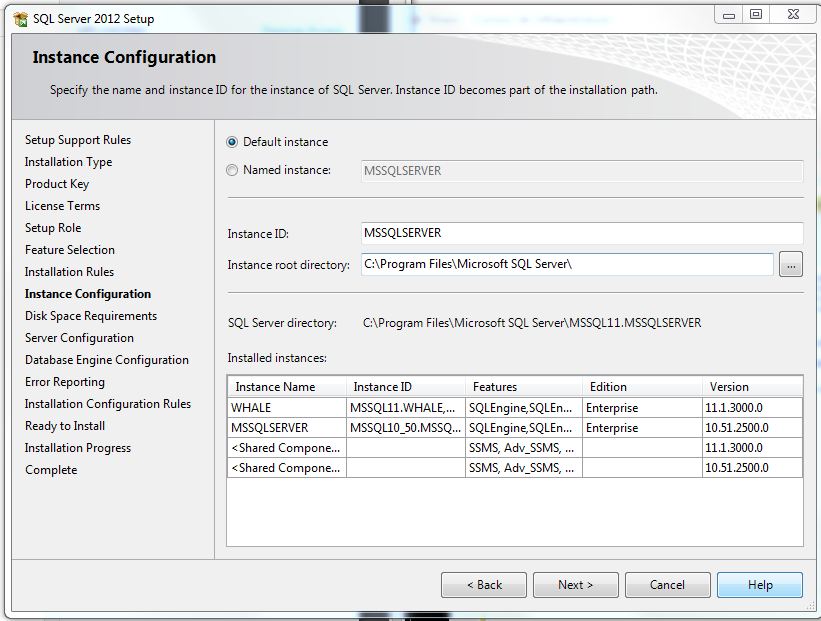821x621 pixels.
Task: Select Error Reporting step
Action: point(65,382)
